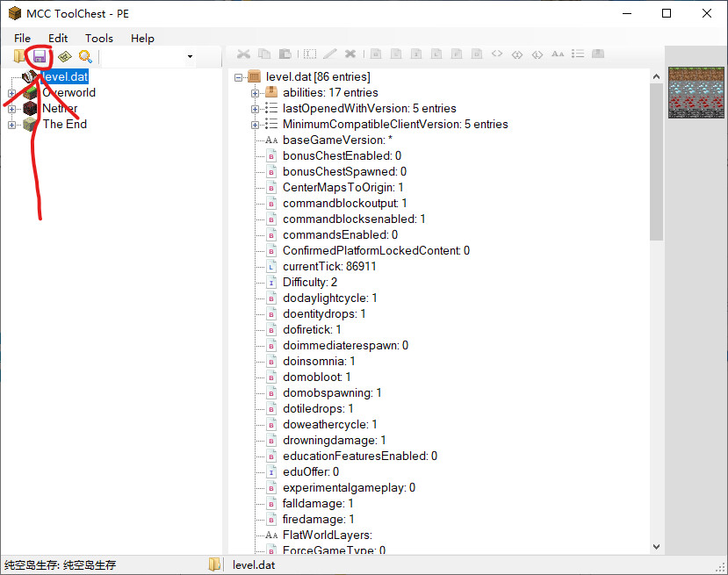Image resolution: width=728 pixels, height=575 pixels.
Task: Add a Byte tag via B icon
Action: click(376, 54)
